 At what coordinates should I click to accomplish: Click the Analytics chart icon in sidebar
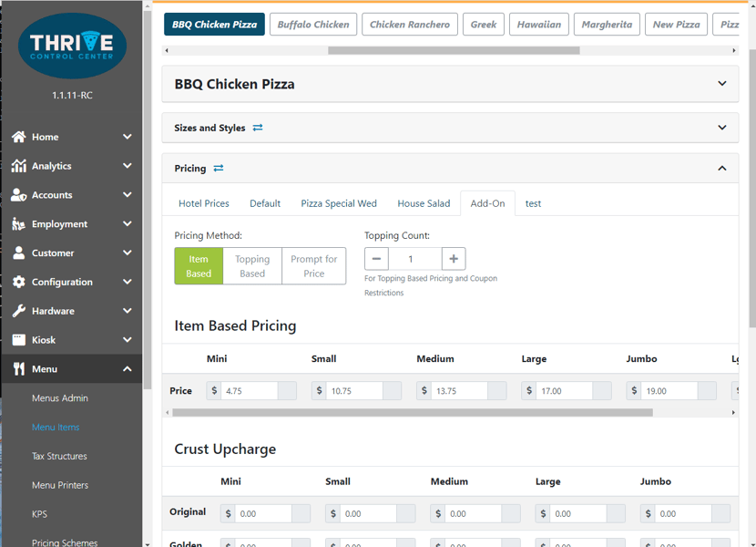tap(18, 165)
